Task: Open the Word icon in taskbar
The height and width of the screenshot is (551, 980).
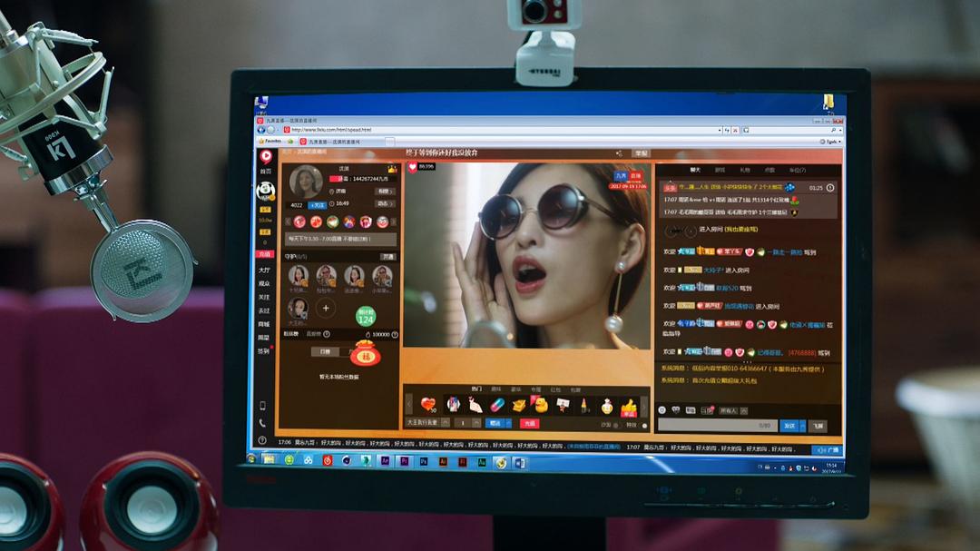Action: pyautogui.click(x=519, y=463)
